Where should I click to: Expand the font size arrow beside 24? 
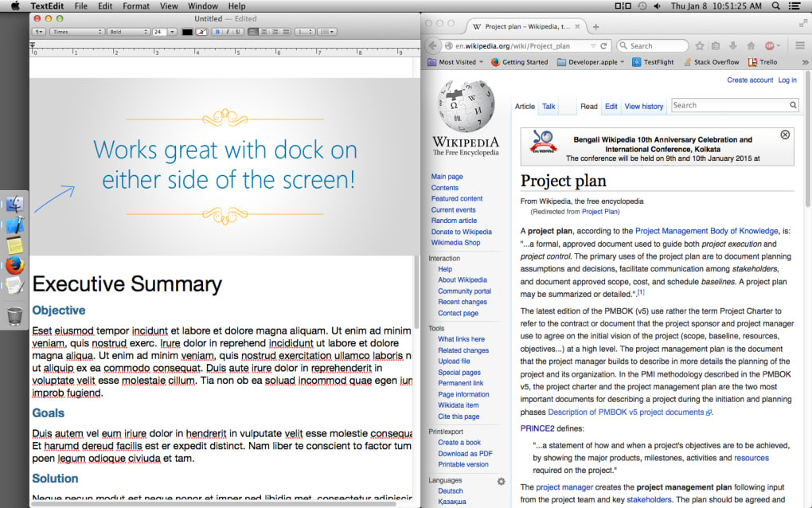click(173, 32)
